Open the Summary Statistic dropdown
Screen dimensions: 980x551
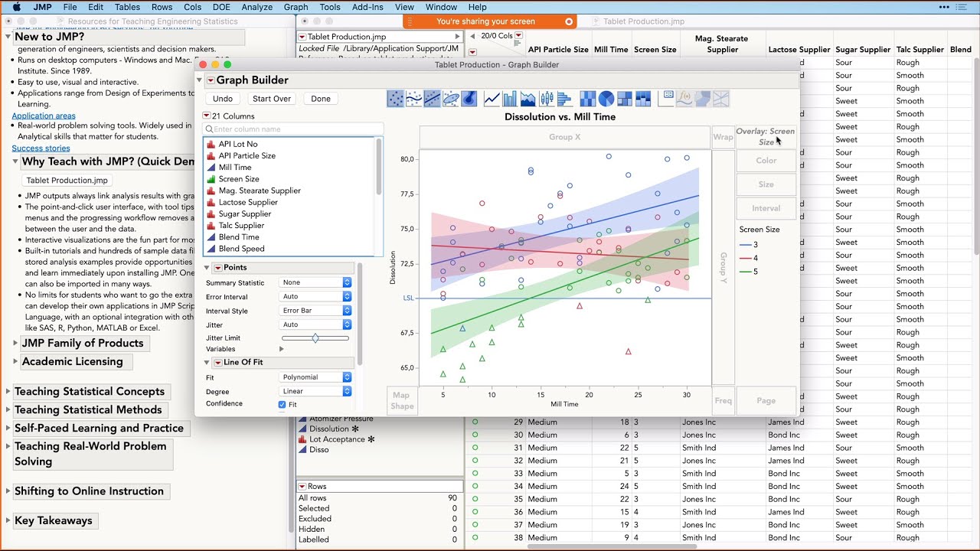[315, 282]
